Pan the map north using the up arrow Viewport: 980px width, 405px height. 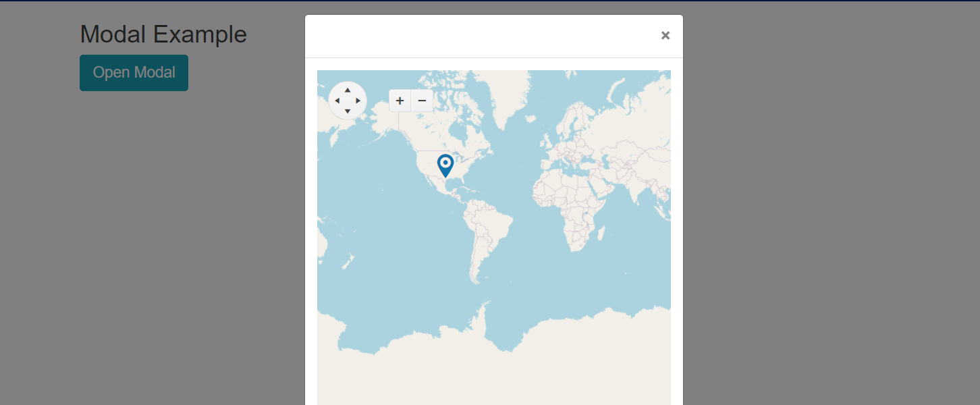click(348, 90)
